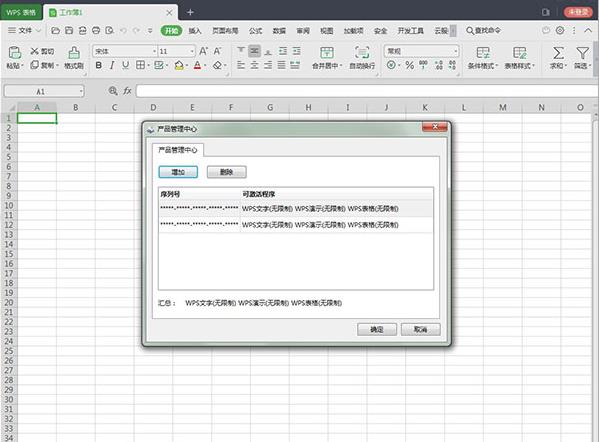Click the Add button in the dialog
This screenshot has width=599, height=442.
[178, 172]
